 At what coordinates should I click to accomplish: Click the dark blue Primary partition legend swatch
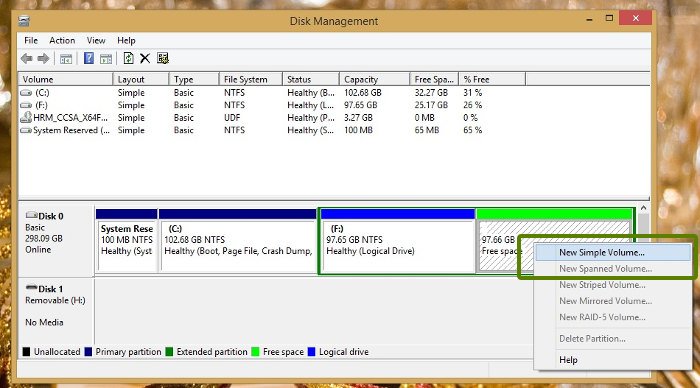[88, 352]
